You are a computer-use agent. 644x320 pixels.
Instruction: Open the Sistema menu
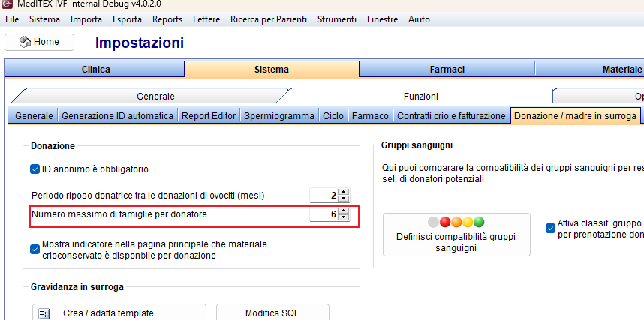pyautogui.click(x=44, y=19)
